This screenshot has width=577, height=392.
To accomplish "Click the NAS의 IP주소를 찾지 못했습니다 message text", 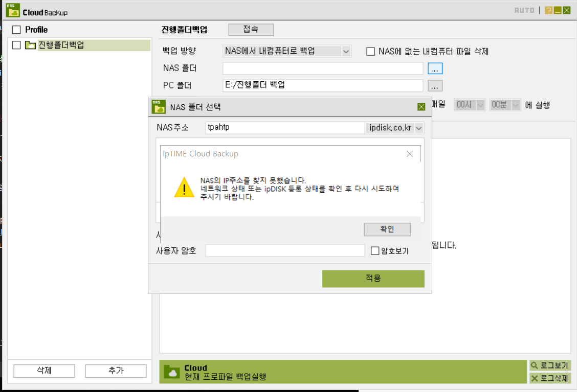I will tap(253, 180).
